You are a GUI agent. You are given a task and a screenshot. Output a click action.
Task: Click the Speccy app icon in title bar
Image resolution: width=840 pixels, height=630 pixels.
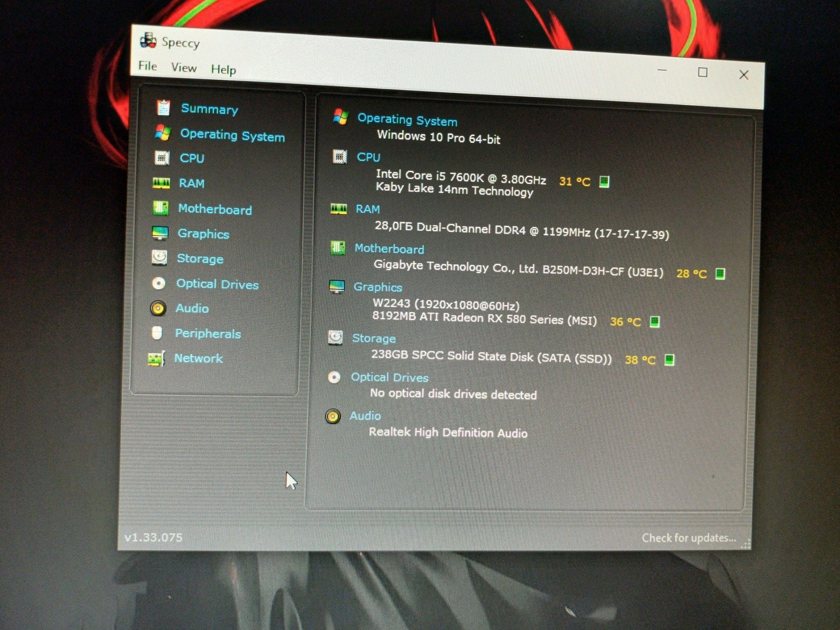tap(148, 41)
